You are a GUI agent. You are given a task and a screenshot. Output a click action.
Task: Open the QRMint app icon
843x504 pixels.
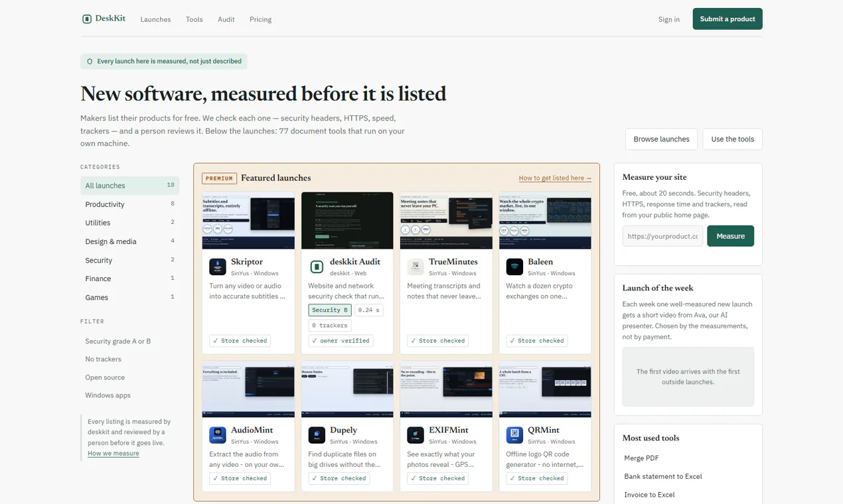514,435
